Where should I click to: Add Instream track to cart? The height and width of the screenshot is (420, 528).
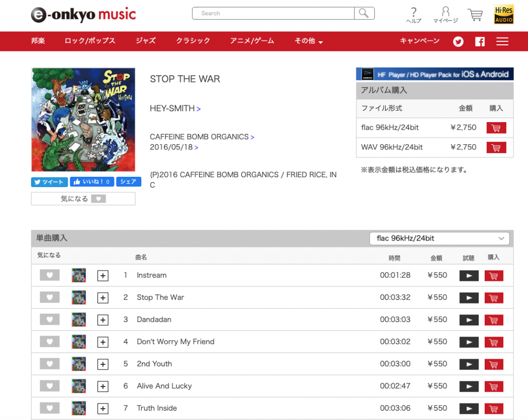pyautogui.click(x=493, y=276)
